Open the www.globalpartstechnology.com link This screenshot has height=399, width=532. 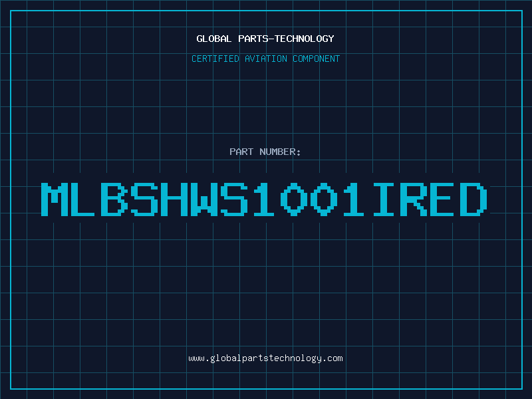coord(265,358)
